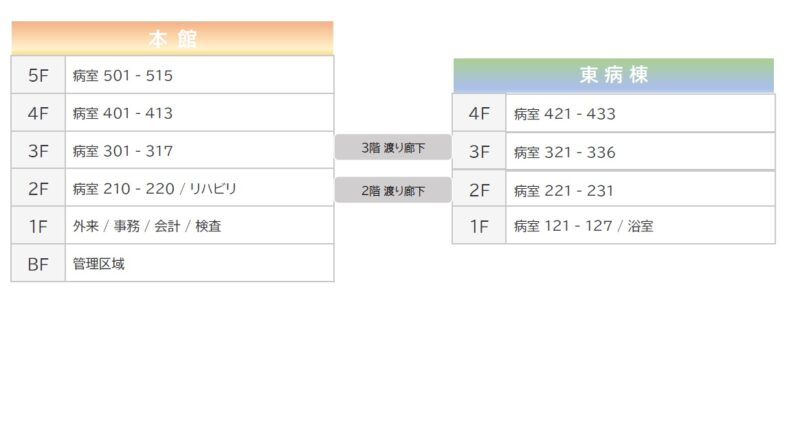Select the 管理区域 cell

tap(199, 264)
